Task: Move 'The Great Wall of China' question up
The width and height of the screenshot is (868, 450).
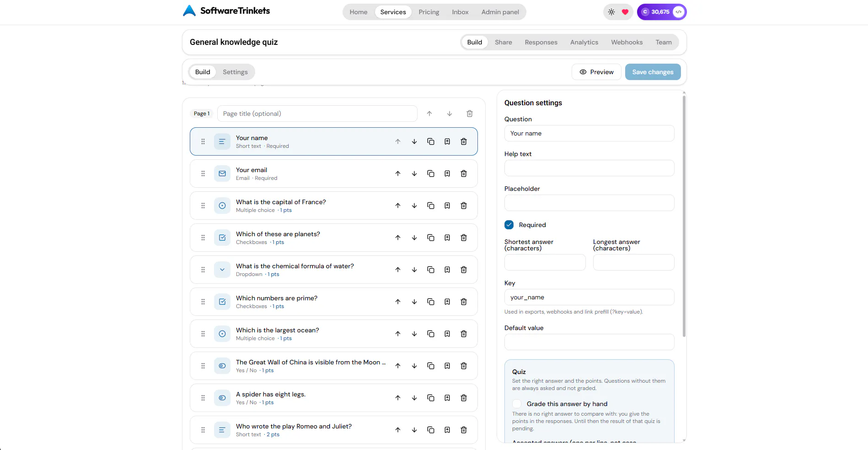Action: click(x=398, y=366)
